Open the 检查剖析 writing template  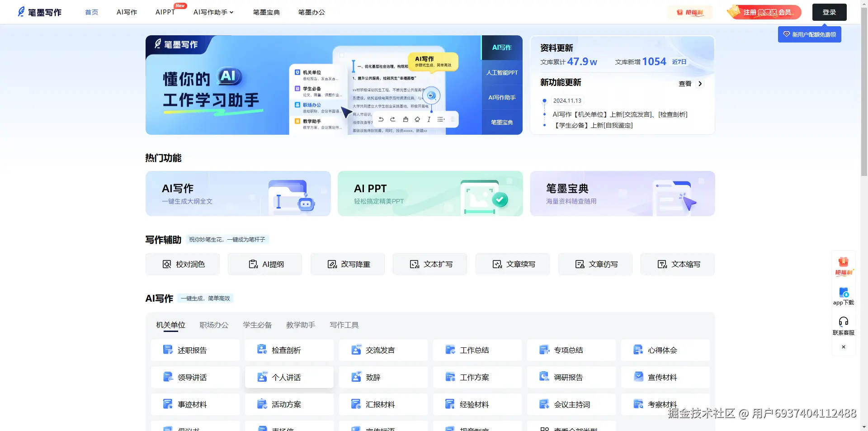tap(289, 350)
